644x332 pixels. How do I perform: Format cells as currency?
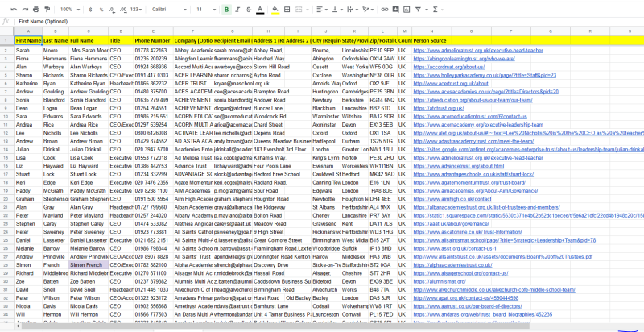coord(90,10)
